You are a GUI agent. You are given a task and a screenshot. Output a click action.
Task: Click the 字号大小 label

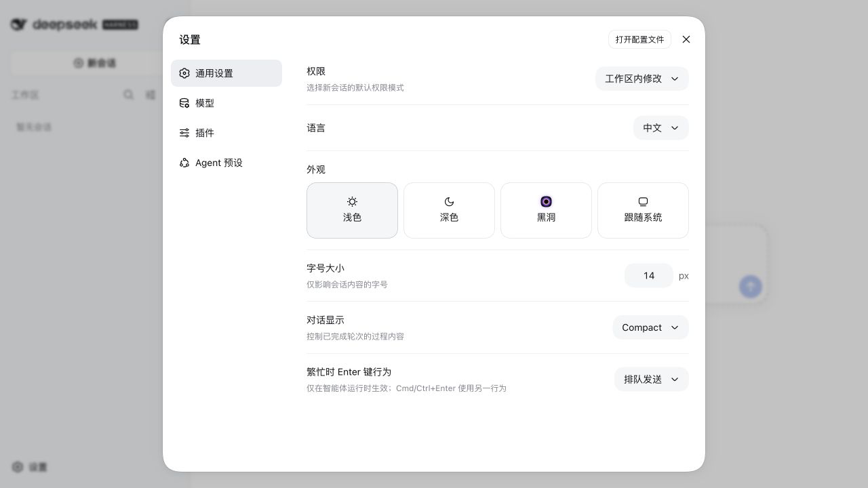(x=325, y=268)
